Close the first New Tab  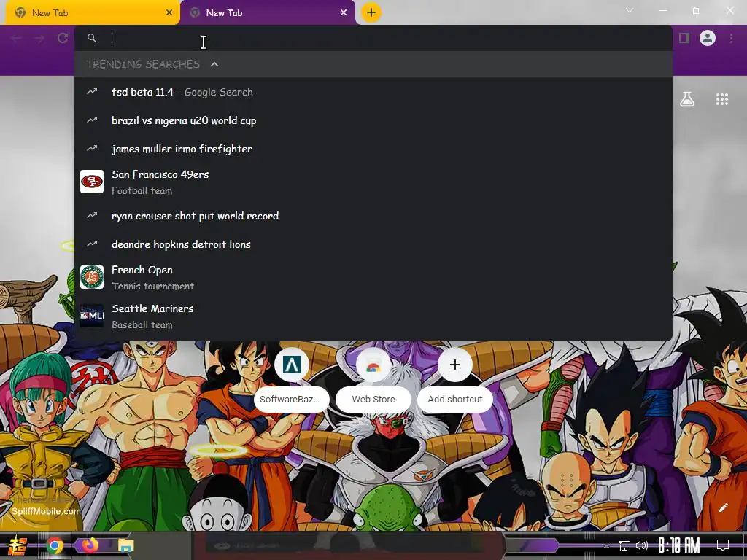point(169,13)
